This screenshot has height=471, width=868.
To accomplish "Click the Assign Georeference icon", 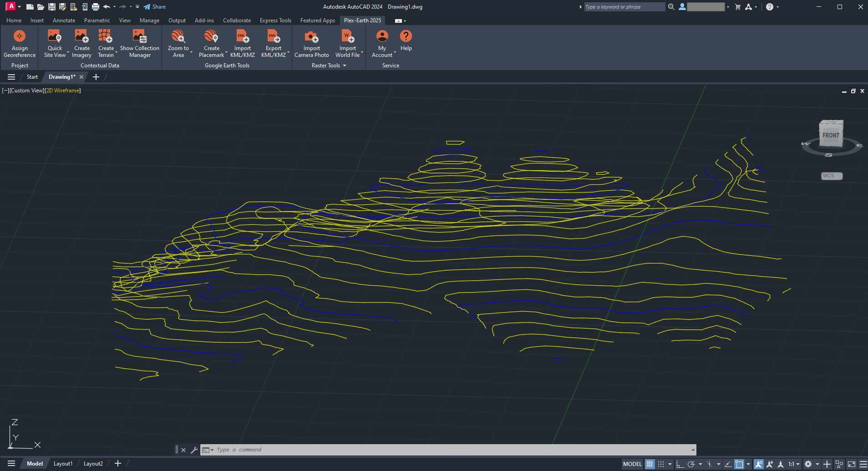I will (x=20, y=36).
